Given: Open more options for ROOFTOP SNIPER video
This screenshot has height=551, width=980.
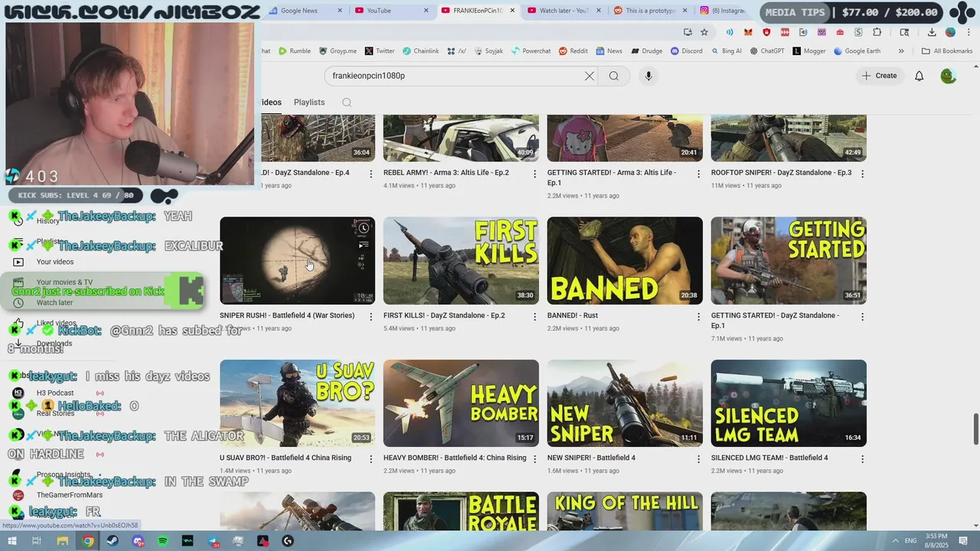Looking at the screenshot, I should click(x=862, y=174).
